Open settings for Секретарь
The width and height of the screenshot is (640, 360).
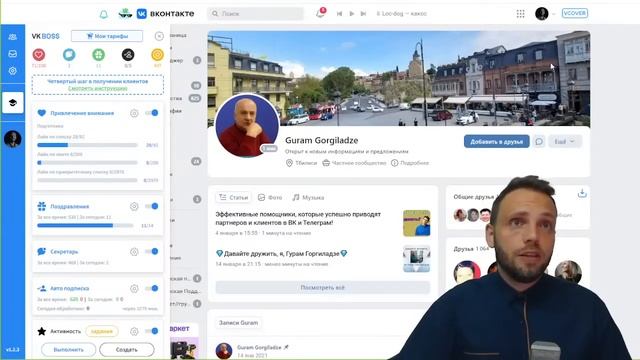coord(134,252)
